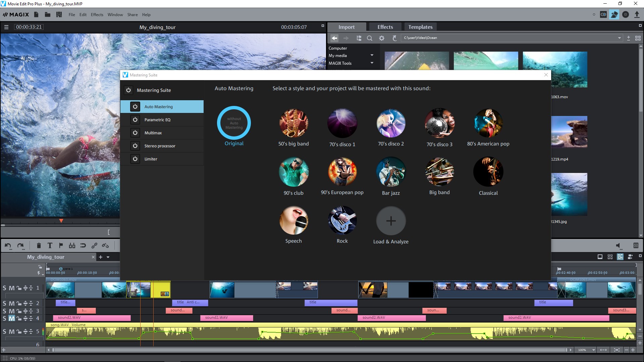Screen dimensions: 644x362
Task: Expand the MAGIX Tools dropdown arrow
Action: click(372, 63)
